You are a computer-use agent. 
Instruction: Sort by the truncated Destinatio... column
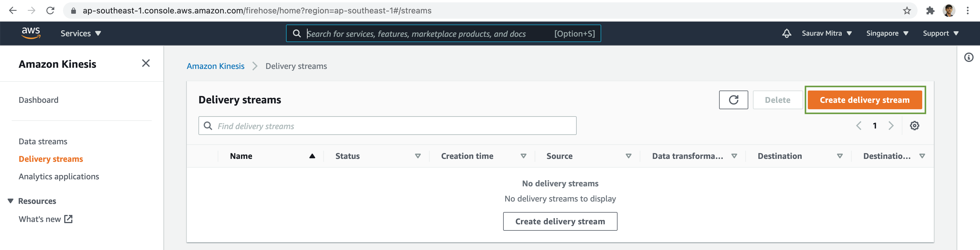pyautogui.click(x=922, y=156)
